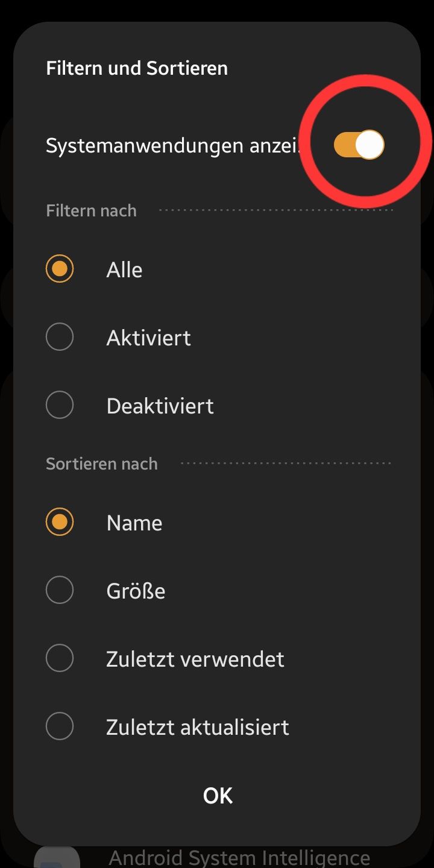Click the 'Systemanwendungen anzeigen' label text
Viewport: 434px width, 868px height.
(x=172, y=146)
